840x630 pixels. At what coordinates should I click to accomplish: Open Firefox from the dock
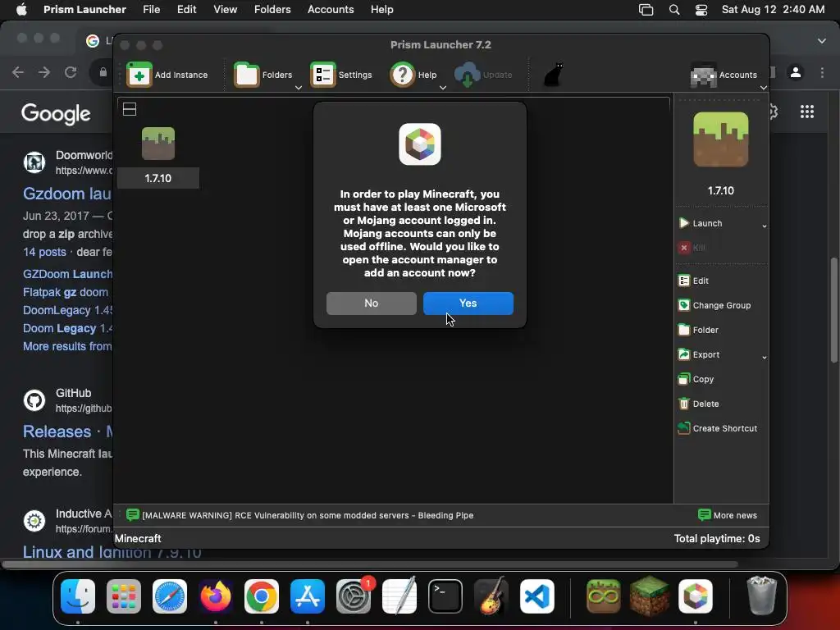tap(216, 596)
